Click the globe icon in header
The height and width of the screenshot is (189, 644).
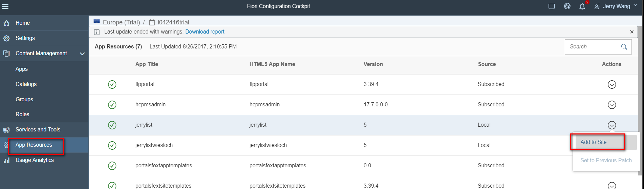tap(567, 6)
